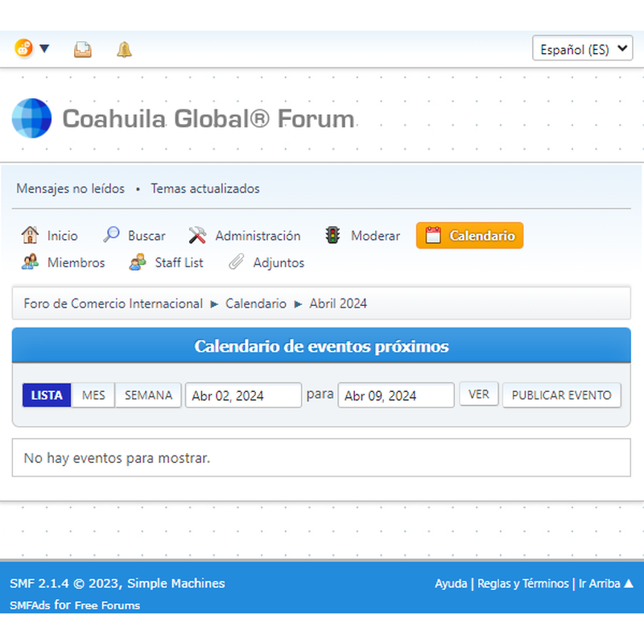Screen dimensions: 644x644
Task: Click the user avatar icon
Action: pos(24,48)
